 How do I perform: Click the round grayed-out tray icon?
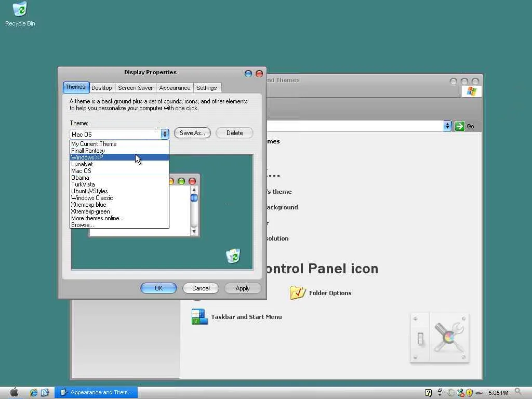pos(450,393)
